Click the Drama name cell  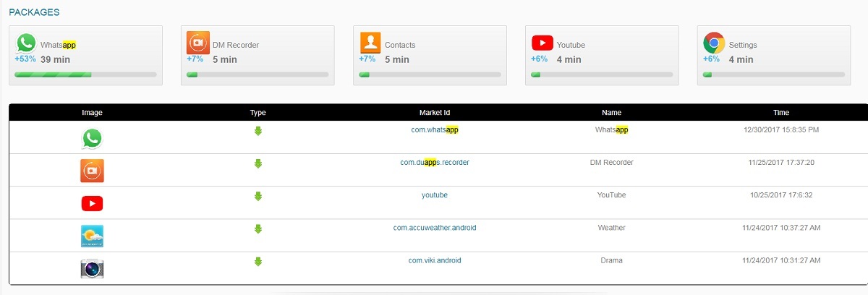pyautogui.click(x=611, y=260)
